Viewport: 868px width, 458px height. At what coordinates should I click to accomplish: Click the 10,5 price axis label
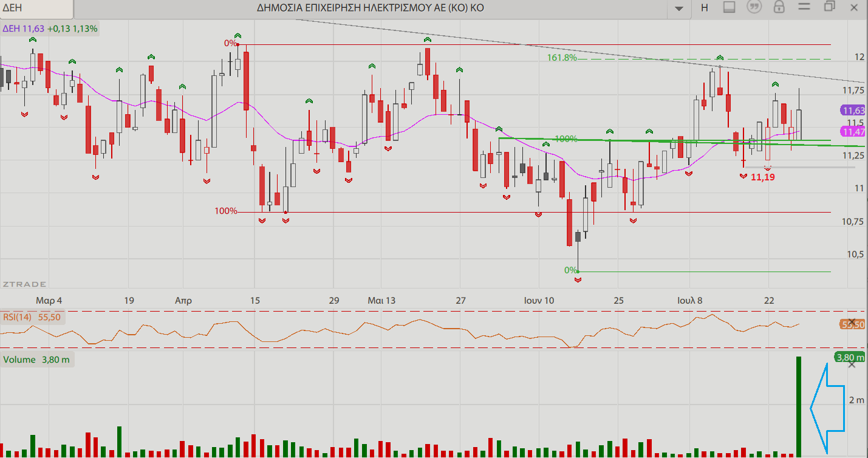(x=856, y=254)
